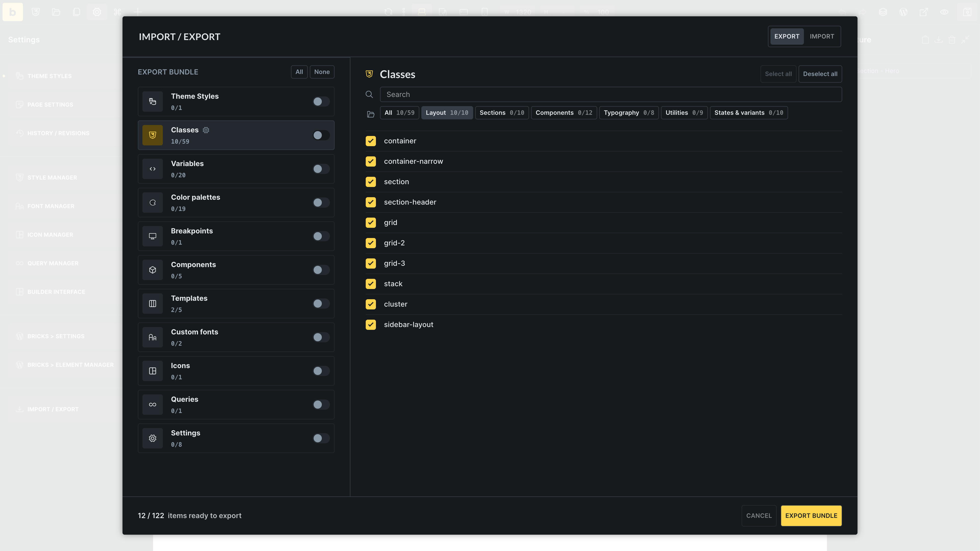Uncheck the sidebar-layout checkbox

[x=371, y=325]
